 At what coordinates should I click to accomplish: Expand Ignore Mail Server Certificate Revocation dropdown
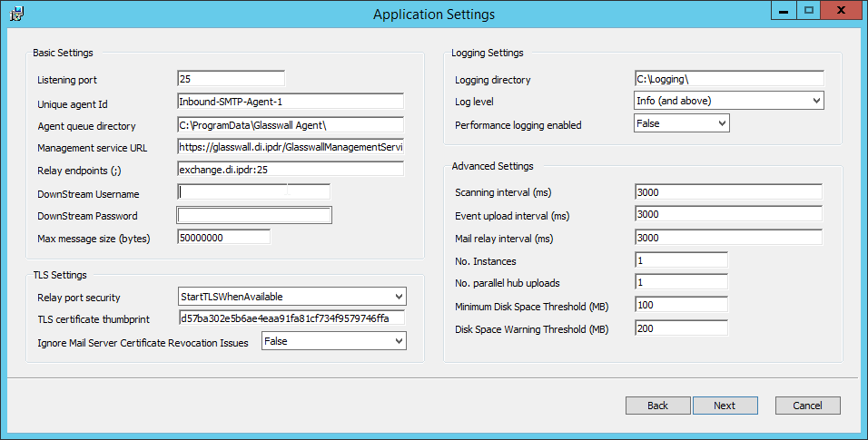pyautogui.click(x=333, y=341)
